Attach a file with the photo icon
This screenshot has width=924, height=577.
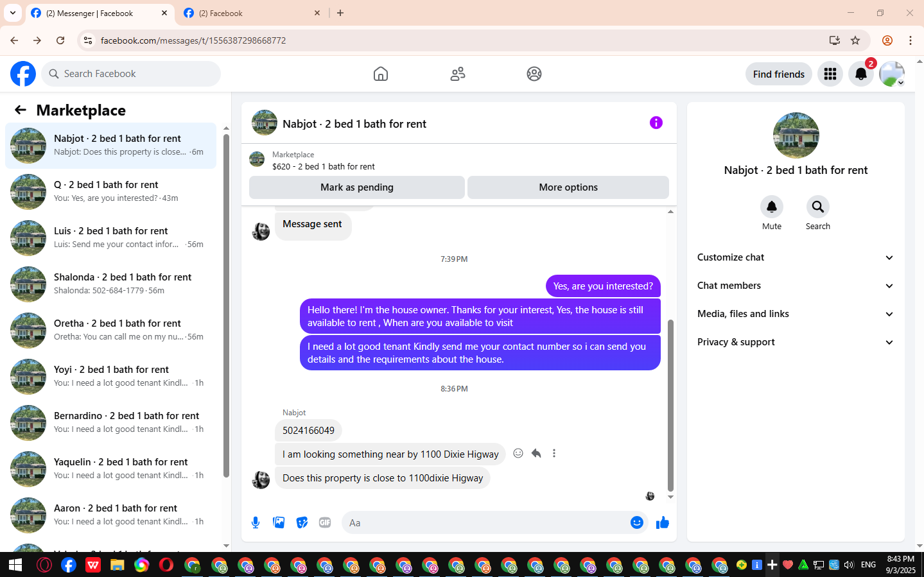pyautogui.click(x=279, y=522)
